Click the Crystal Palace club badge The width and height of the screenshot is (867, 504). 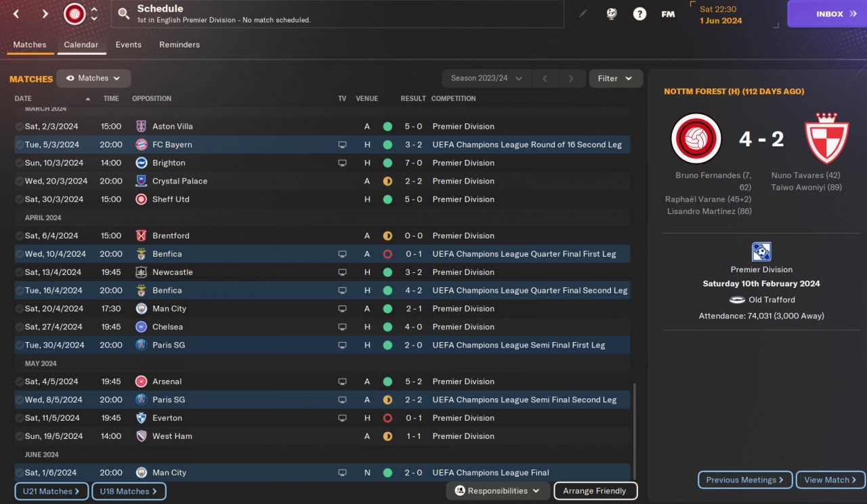point(141,182)
